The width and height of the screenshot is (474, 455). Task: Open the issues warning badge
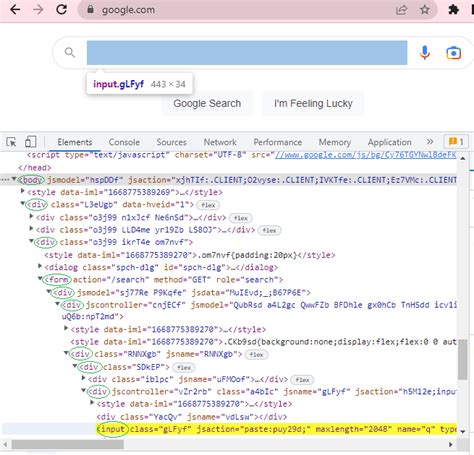click(456, 142)
